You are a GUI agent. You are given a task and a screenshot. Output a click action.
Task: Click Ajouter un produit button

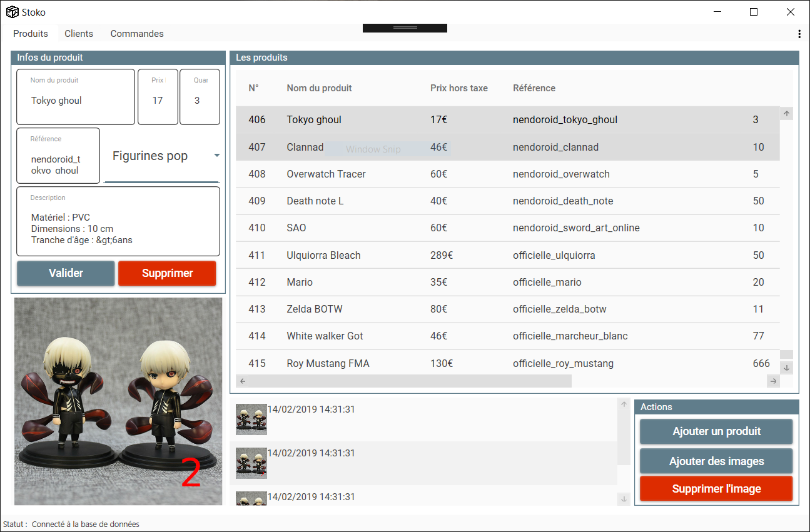716,431
